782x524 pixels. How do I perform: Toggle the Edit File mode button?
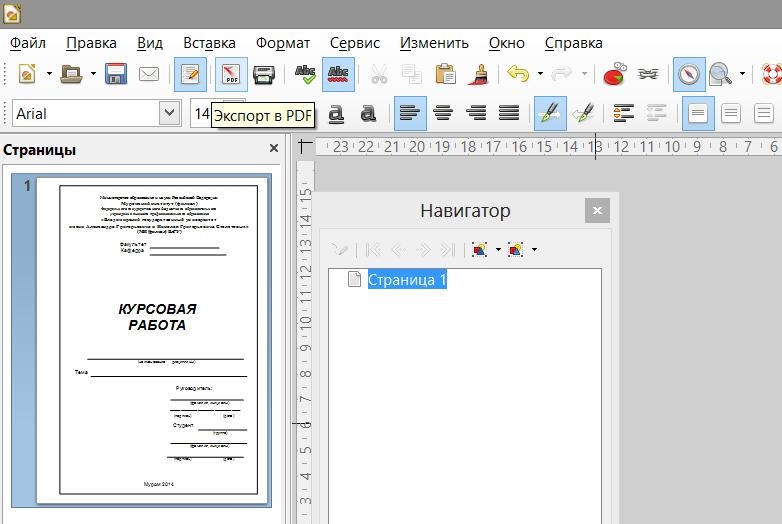pos(190,74)
